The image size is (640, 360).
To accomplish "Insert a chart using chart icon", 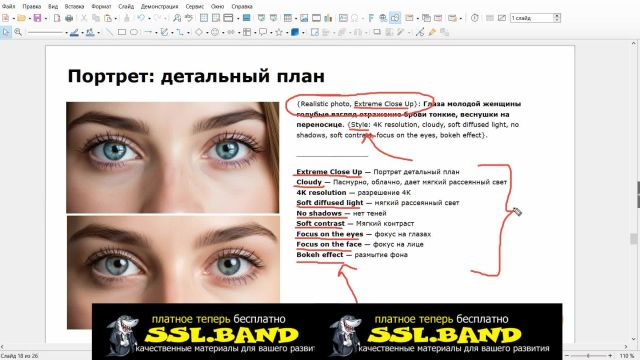I will [328, 18].
